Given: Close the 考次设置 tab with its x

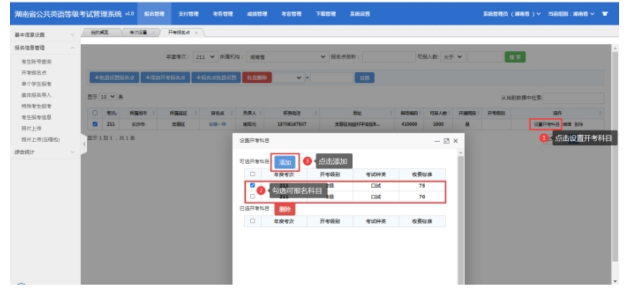Looking at the screenshot, I should [x=152, y=33].
